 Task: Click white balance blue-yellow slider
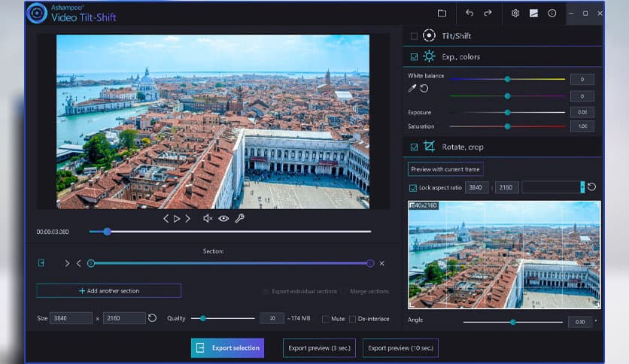[x=507, y=80]
